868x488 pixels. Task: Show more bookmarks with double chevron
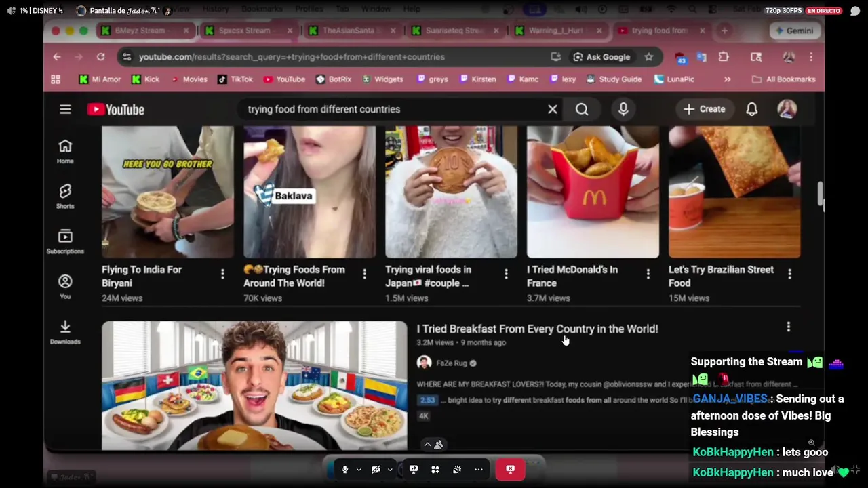[x=727, y=79]
